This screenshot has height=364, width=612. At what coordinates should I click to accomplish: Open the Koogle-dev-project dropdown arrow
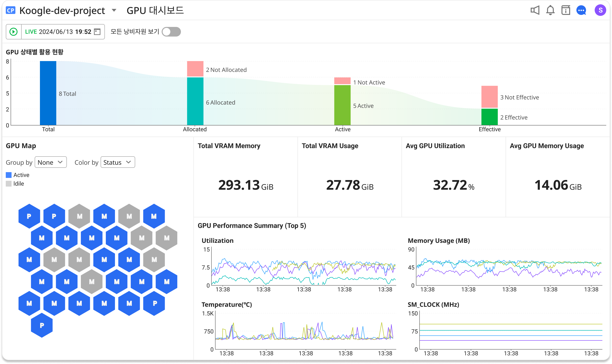(114, 10)
